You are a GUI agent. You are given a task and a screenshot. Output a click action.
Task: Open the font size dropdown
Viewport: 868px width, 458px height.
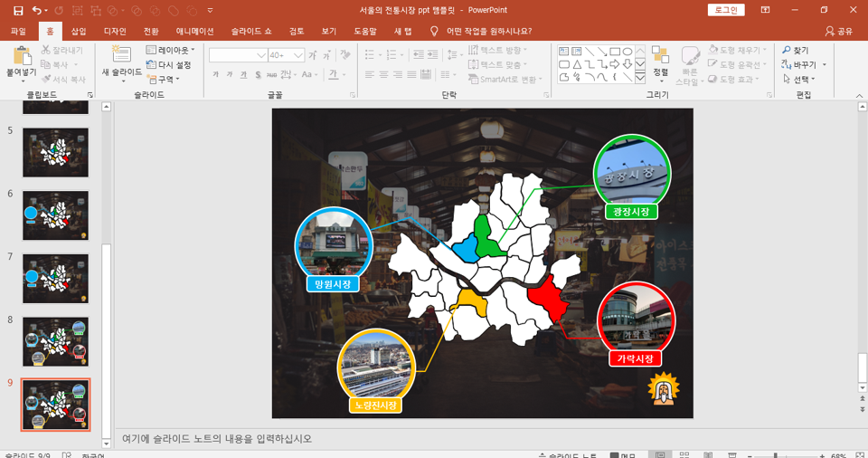pos(297,55)
